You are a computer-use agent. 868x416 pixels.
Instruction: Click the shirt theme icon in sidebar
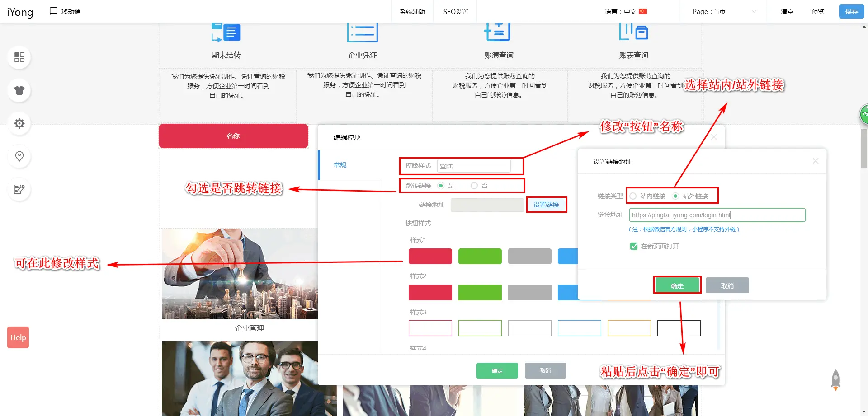(x=19, y=90)
